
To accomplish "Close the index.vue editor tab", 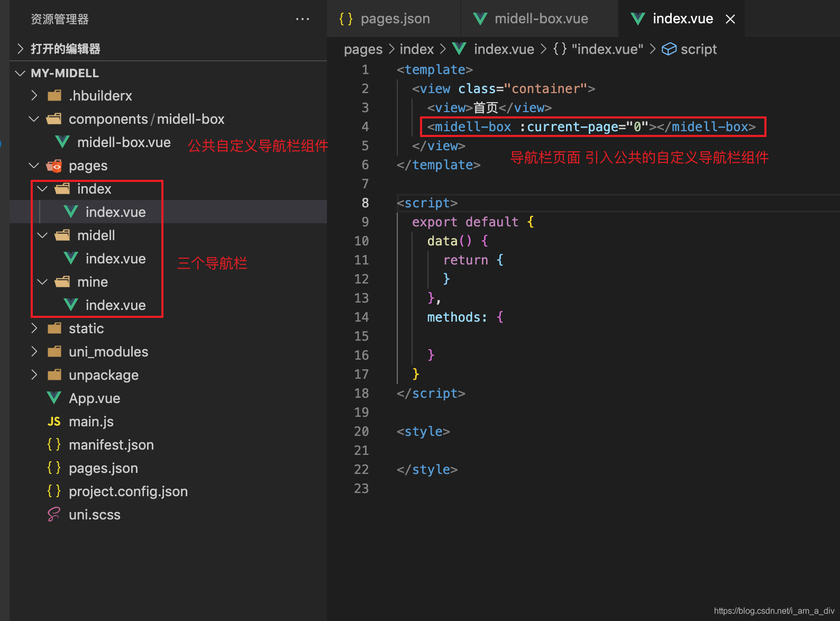I will 731,19.
